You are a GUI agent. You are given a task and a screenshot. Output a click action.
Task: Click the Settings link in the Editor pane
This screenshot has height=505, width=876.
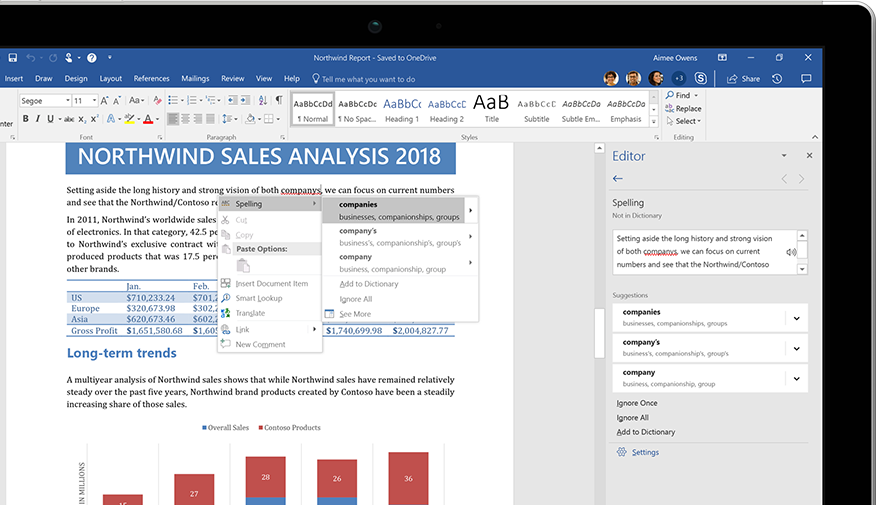(645, 452)
